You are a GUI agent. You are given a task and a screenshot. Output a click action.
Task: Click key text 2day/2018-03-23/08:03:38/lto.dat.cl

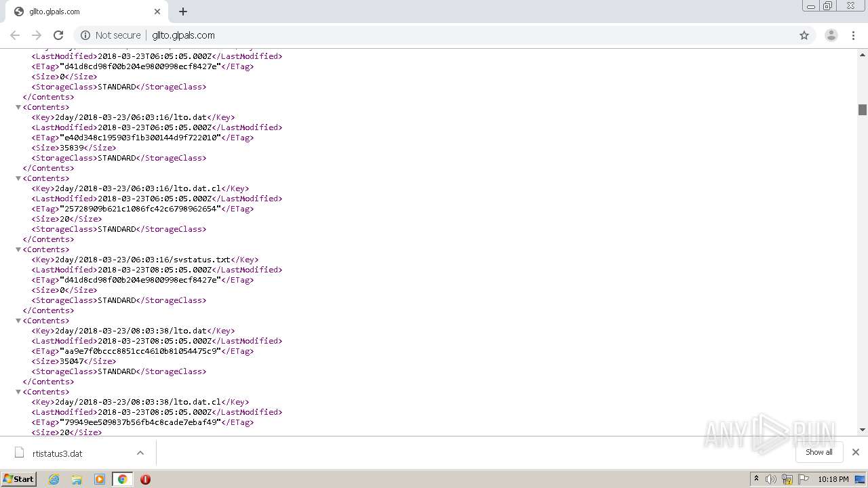pos(138,402)
